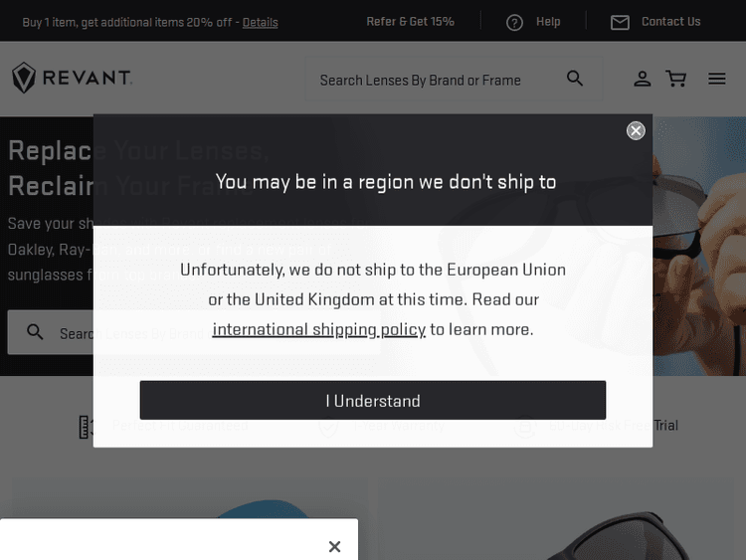Click the header search magnifier icon

point(575,79)
